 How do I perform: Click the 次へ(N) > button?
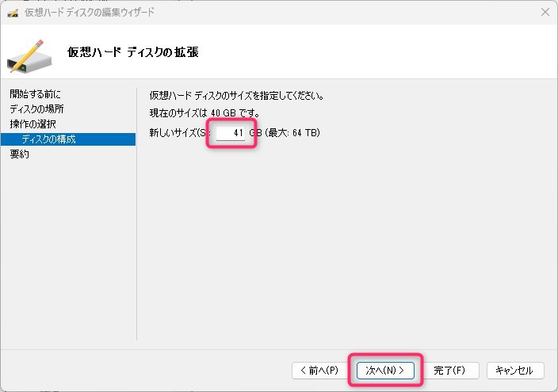click(386, 370)
